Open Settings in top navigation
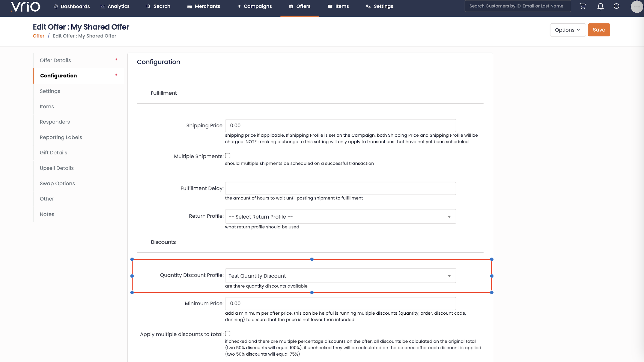Viewport: 644px width, 362px height. (x=379, y=6)
